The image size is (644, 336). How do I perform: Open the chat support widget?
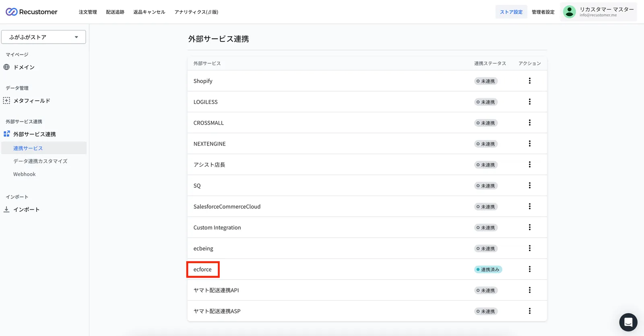(x=628, y=322)
